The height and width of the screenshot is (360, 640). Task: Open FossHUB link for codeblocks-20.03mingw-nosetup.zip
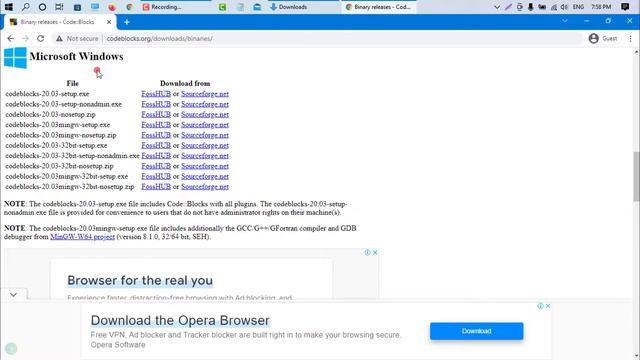(x=156, y=135)
